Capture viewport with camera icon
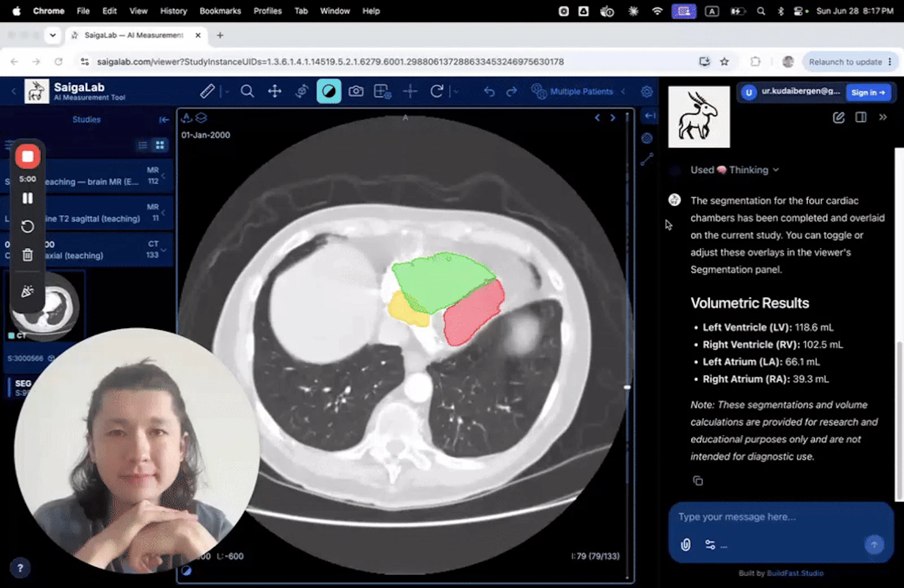 pos(356,91)
